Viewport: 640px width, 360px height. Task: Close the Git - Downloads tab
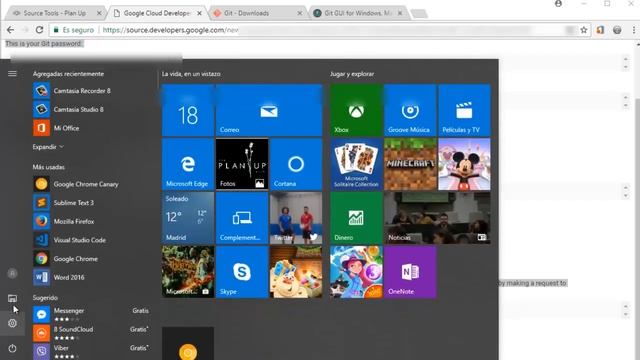tap(300, 13)
